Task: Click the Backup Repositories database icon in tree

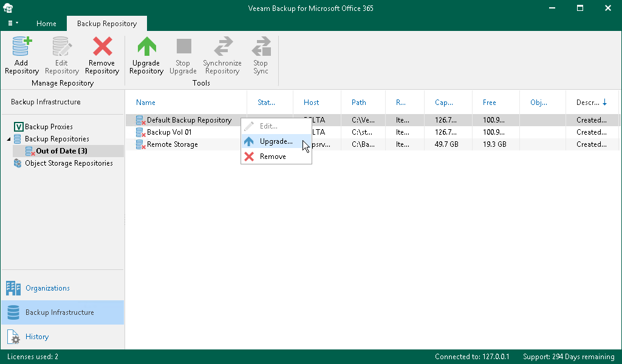Action: (18, 139)
